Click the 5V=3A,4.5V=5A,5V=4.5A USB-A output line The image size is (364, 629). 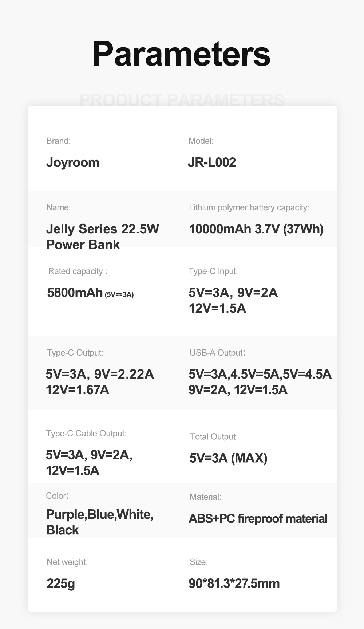(260, 374)
